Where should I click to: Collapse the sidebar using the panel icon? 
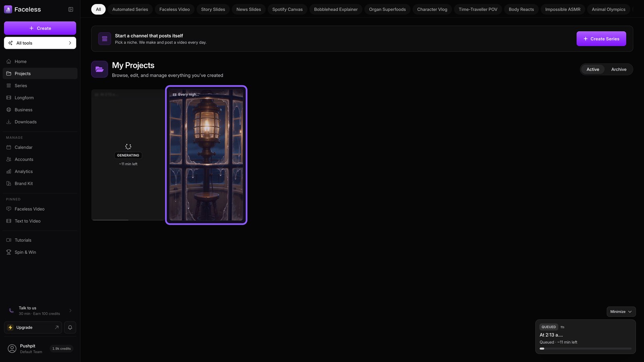coord(71,9)
